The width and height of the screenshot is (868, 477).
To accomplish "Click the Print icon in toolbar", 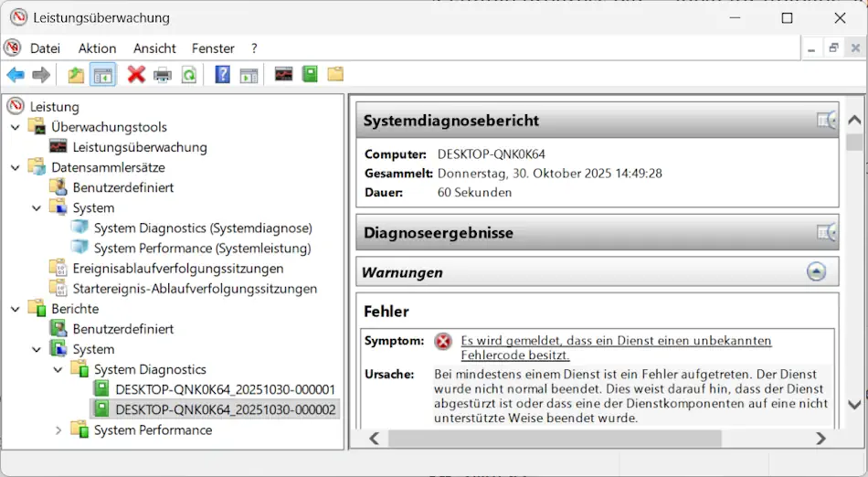I will coord(163,75).
